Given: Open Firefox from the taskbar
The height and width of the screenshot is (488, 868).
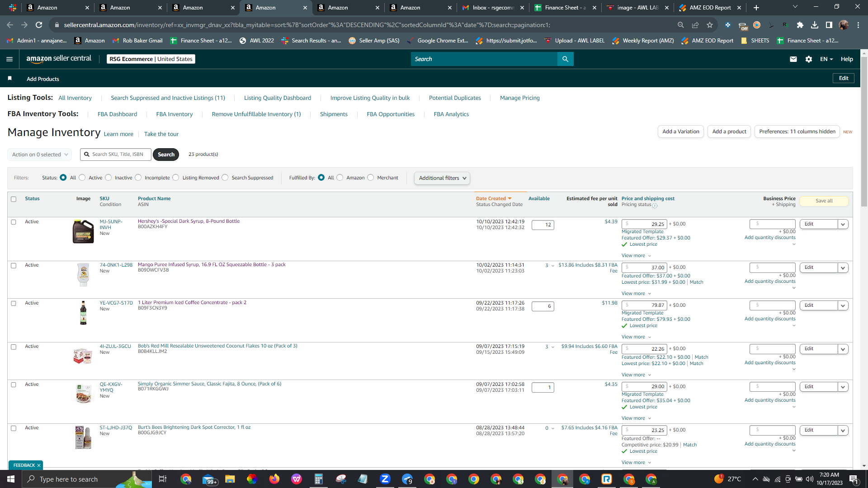Looking at the screenshot, I should pyautogui.click(x=274, y=479).
